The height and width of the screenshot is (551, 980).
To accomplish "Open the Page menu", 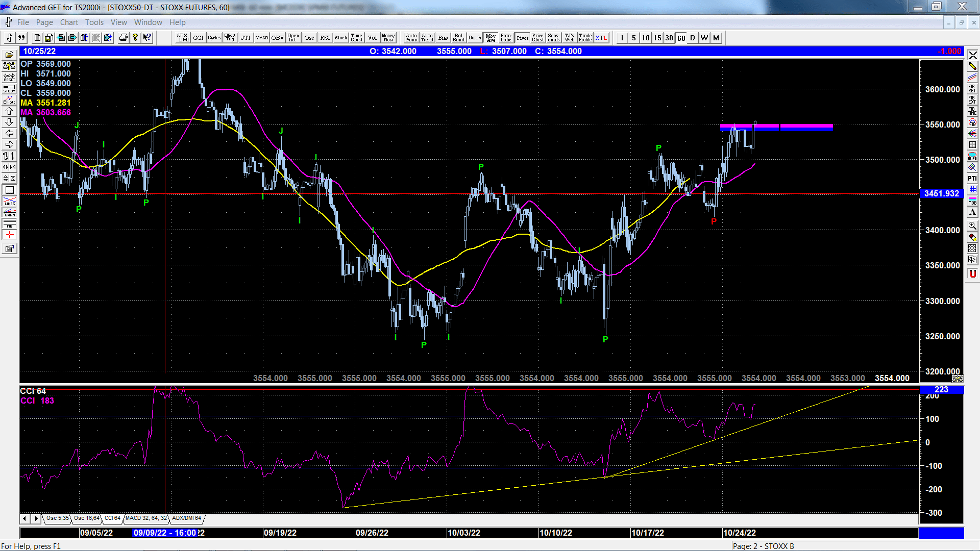I will (44, 22).
